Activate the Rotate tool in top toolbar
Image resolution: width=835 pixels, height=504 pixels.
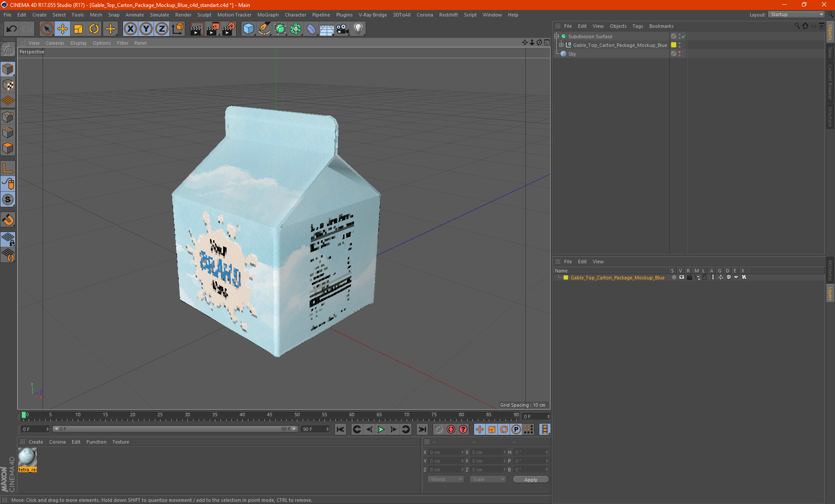94,29
